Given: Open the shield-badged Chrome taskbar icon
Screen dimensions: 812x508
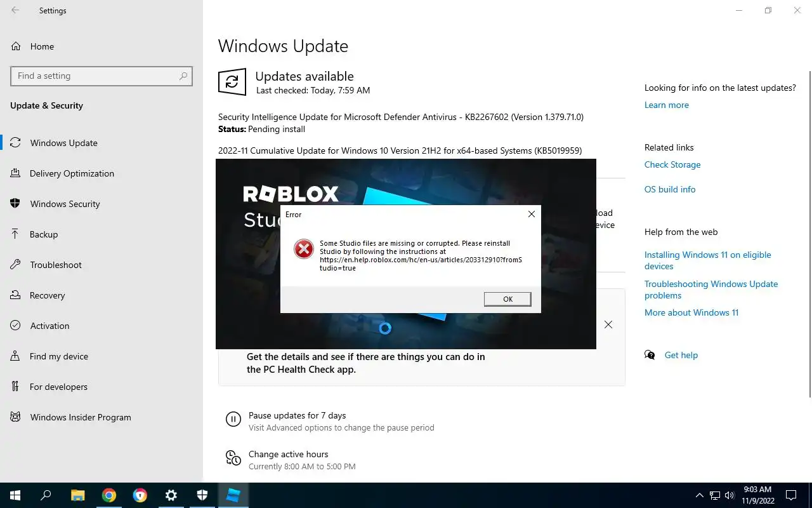Looking at the screenshot, I should (x=140, y=495).
